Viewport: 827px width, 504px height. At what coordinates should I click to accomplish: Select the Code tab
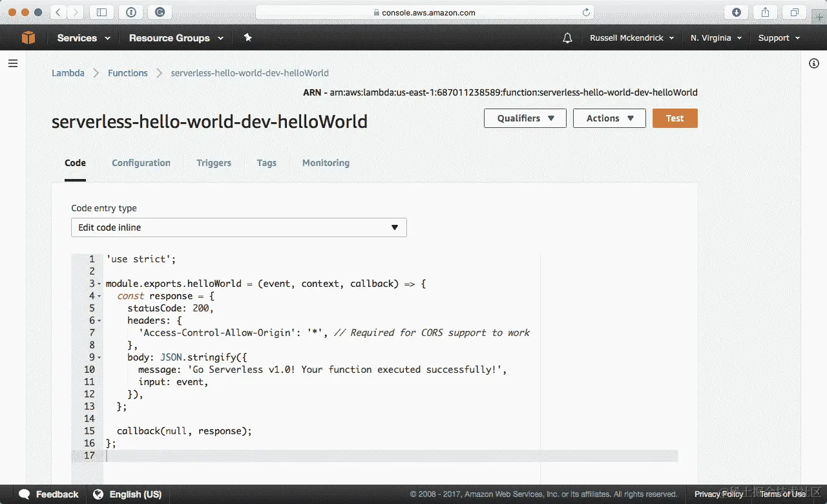tap(75, 163)
